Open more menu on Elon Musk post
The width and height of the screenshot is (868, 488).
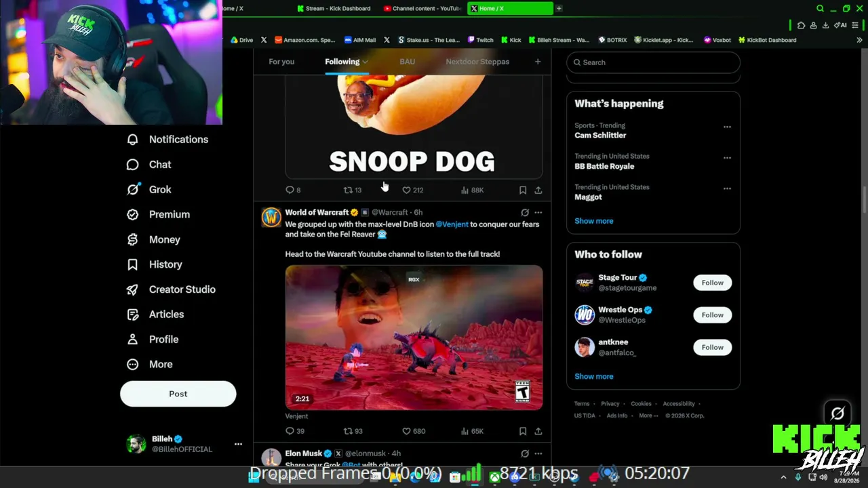pyautogui.click(x=538, y=453)
